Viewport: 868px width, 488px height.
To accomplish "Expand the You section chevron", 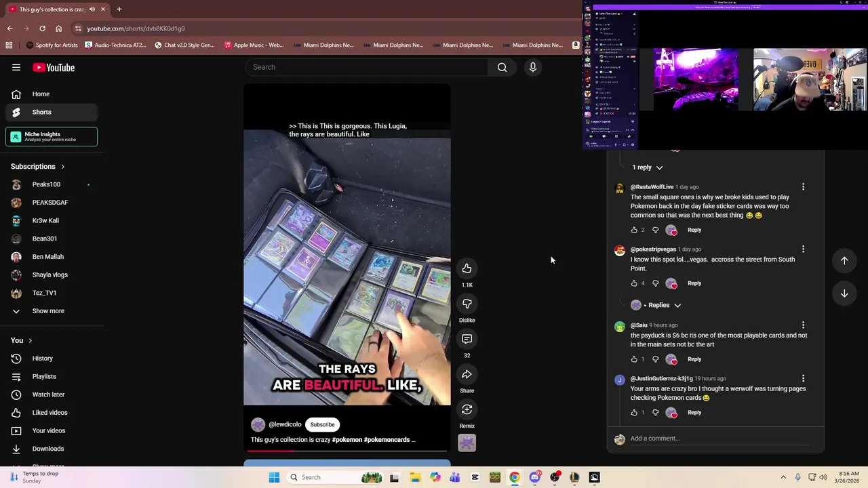I will 30,340.
